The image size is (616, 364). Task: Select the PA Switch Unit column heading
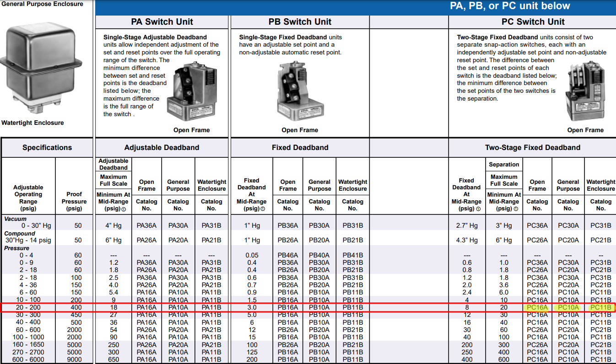pos(162,22)
